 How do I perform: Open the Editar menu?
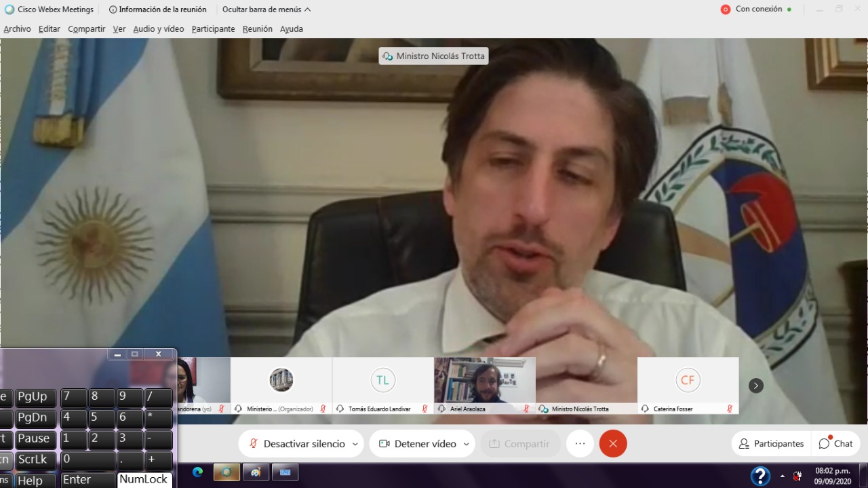click(x=49, y=29)
